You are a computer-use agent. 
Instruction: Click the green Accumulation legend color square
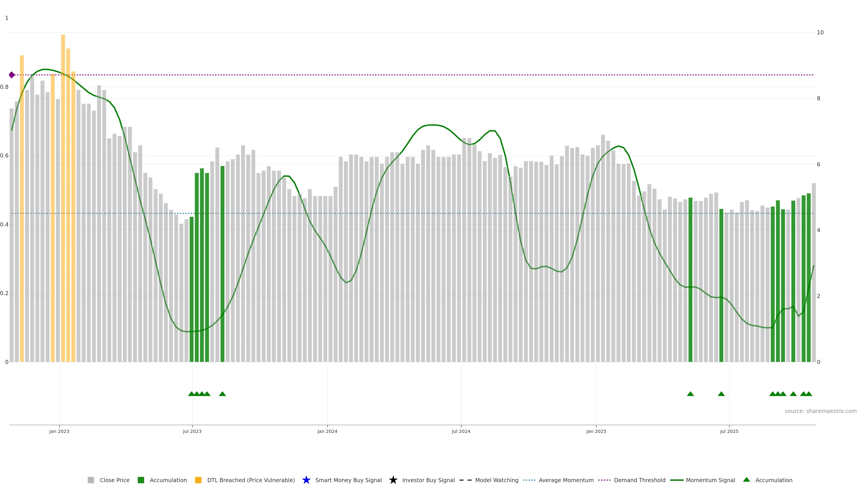tap(141, 480)
